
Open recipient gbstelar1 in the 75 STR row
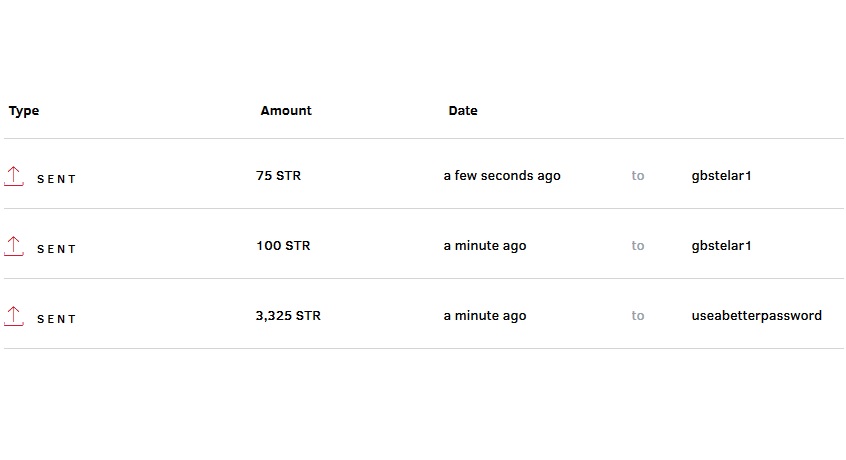(721, 176)
